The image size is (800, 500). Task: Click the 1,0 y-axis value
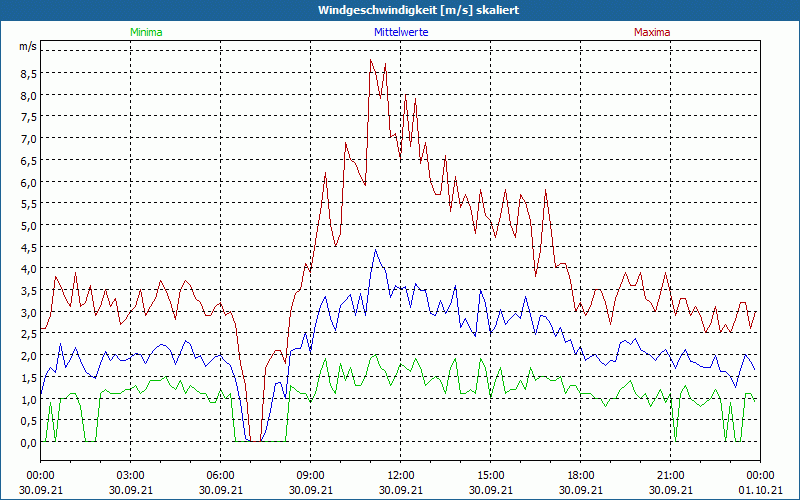pyautogui.click(x=28, y=399)
